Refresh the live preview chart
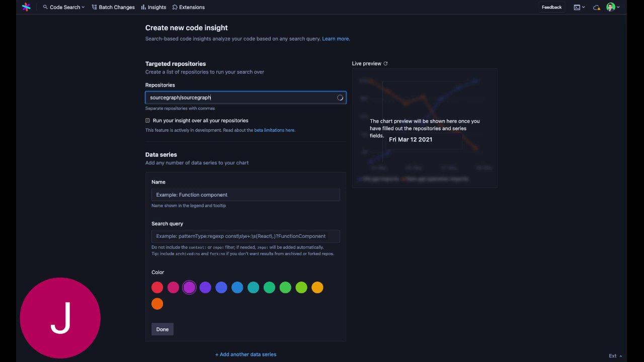 [x=385, y=63]
